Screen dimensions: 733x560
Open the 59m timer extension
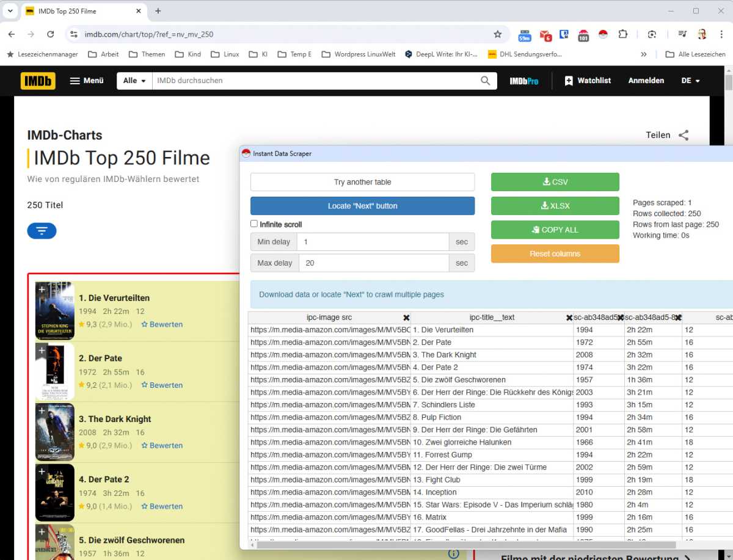(x=524, y=35)
